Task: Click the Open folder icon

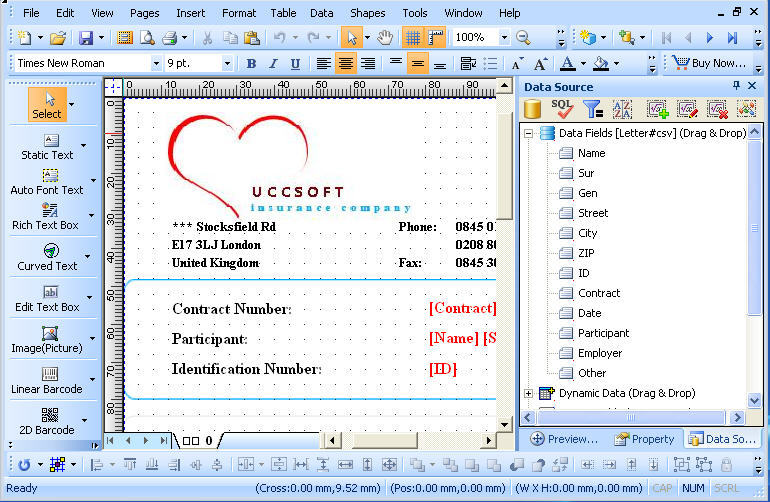Action: [57, 37]
